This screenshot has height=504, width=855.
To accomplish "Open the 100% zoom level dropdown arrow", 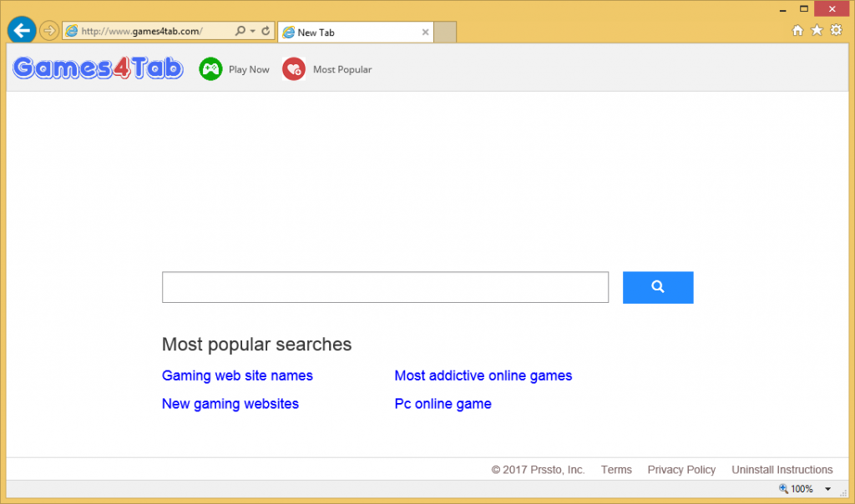I will 827,489.
